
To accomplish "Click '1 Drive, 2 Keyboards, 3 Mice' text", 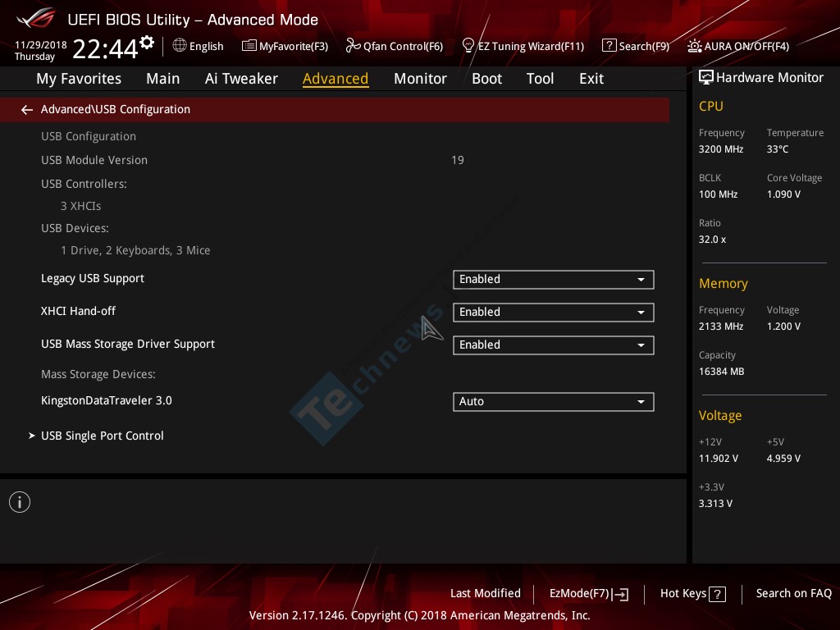I will [x=135, y=251].
